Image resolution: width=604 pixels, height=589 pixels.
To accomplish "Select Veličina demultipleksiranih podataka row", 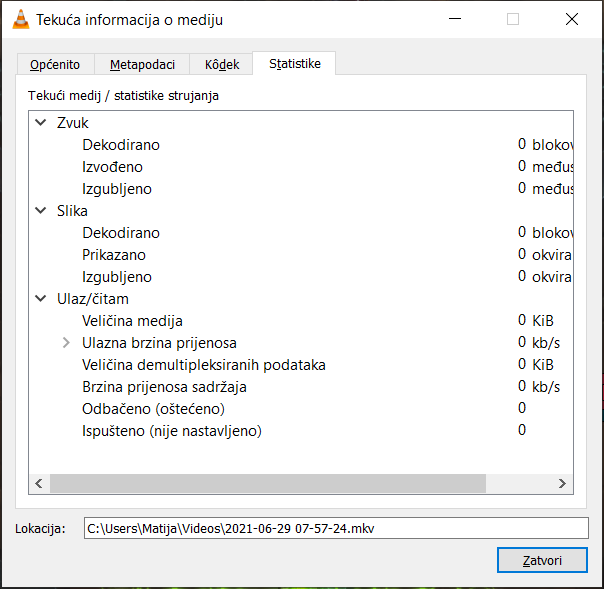I will tap(204, 365).
